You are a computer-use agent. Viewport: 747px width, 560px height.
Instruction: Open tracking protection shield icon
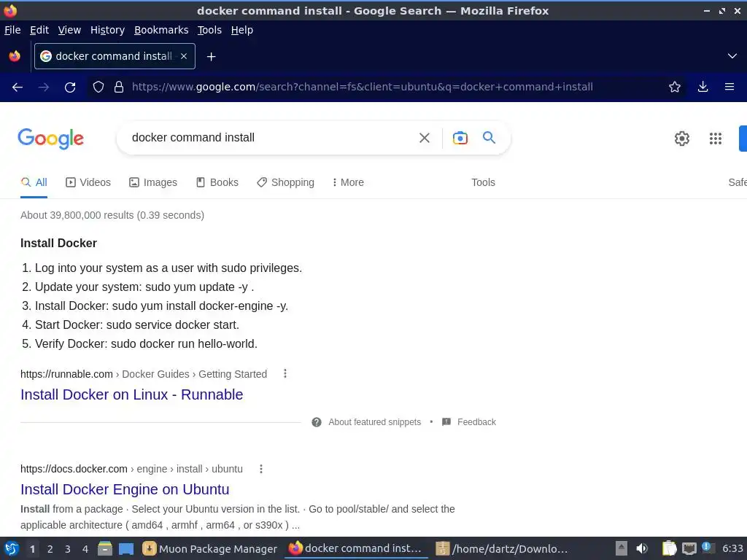[x=98, y=87]
